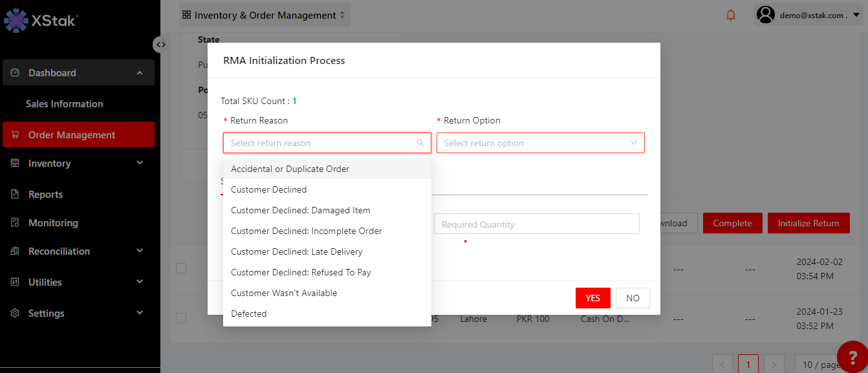Tick the second order row checkbox
This screenshot has height=373, width=868.
point(181,318)
